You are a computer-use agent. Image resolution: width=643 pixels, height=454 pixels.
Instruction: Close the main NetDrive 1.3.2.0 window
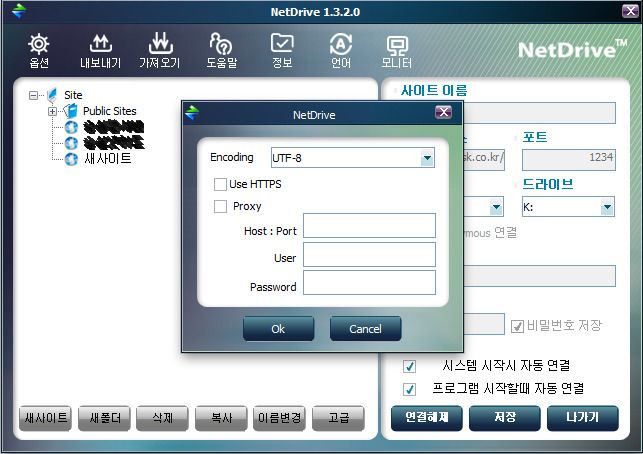[630, 11]
